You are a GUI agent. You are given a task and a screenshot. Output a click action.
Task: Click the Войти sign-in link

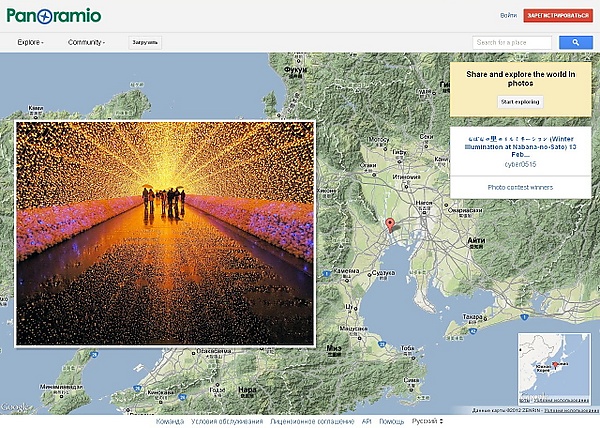tap(508, 16)
